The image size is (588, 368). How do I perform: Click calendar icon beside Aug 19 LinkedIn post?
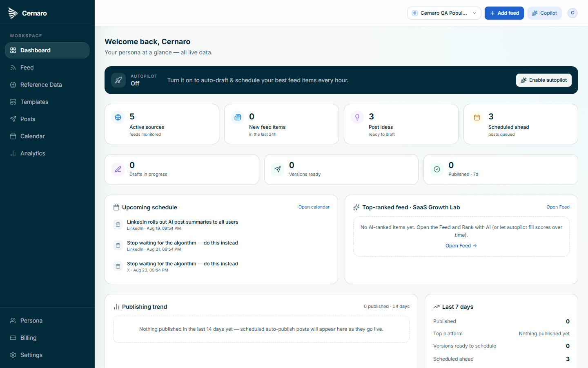tap(118, 224)
